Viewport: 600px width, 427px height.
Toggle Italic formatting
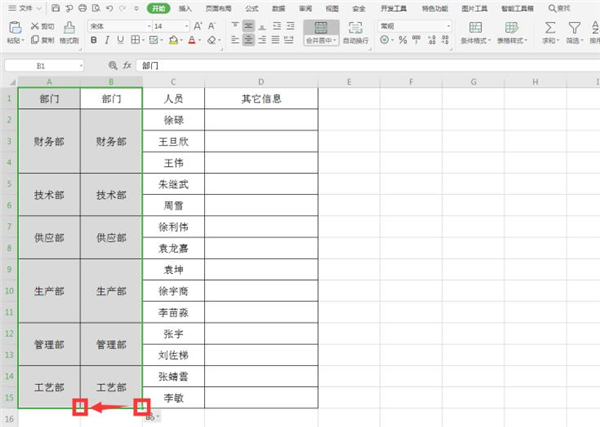pos(107,41)
